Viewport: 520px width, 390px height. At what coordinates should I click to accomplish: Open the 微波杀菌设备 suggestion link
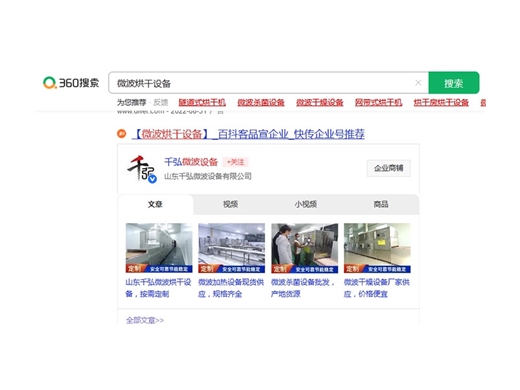coord(261,102)
